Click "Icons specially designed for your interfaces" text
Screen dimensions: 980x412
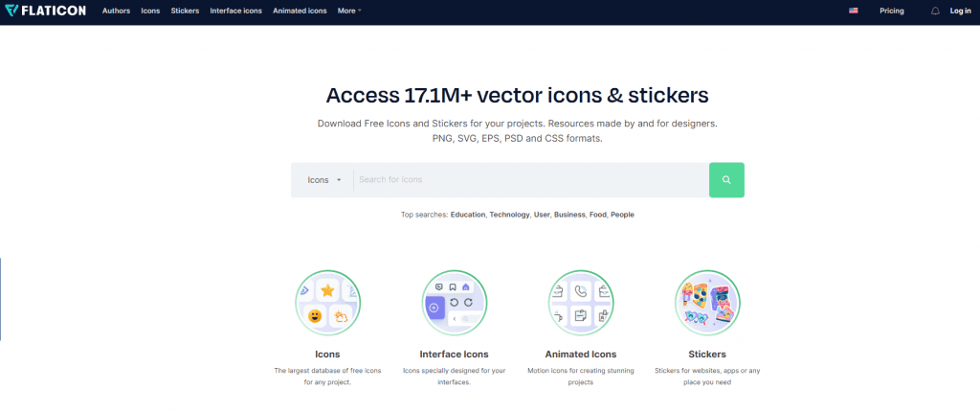tap(455, 377)
